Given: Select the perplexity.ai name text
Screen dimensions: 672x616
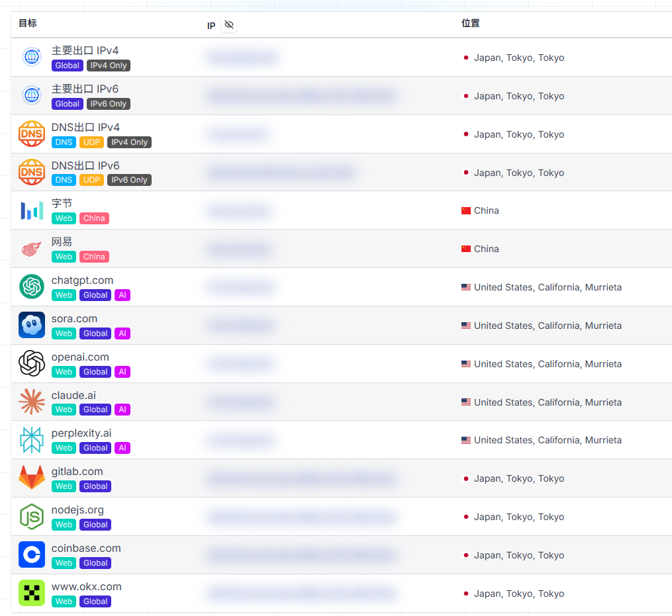Looking at the screenshot, I should point(81,433).
